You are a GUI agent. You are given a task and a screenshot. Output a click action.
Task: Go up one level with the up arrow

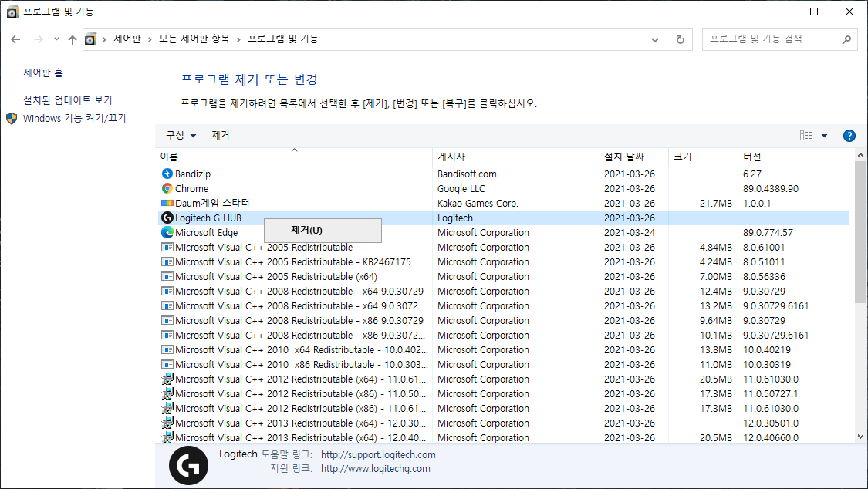point(73,39)
